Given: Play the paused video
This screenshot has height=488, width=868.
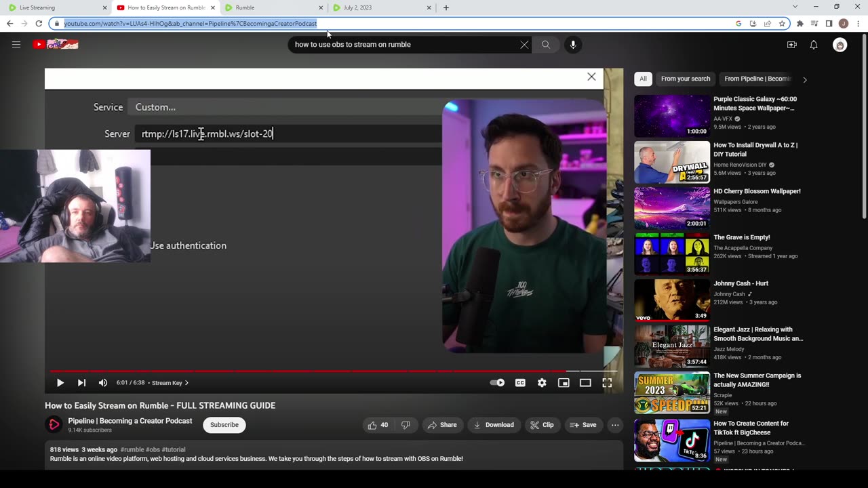Looking at the screenshot, I should [x=60, y=383].
